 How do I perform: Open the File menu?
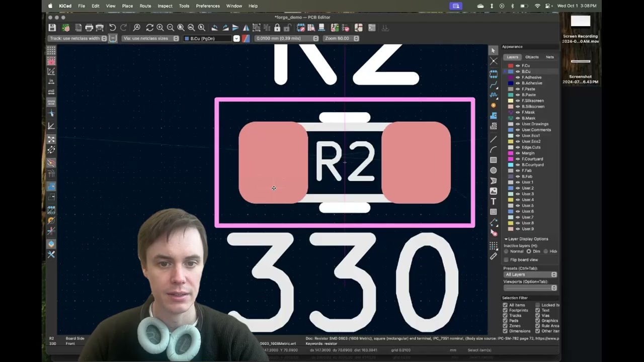tap(82, 6)
